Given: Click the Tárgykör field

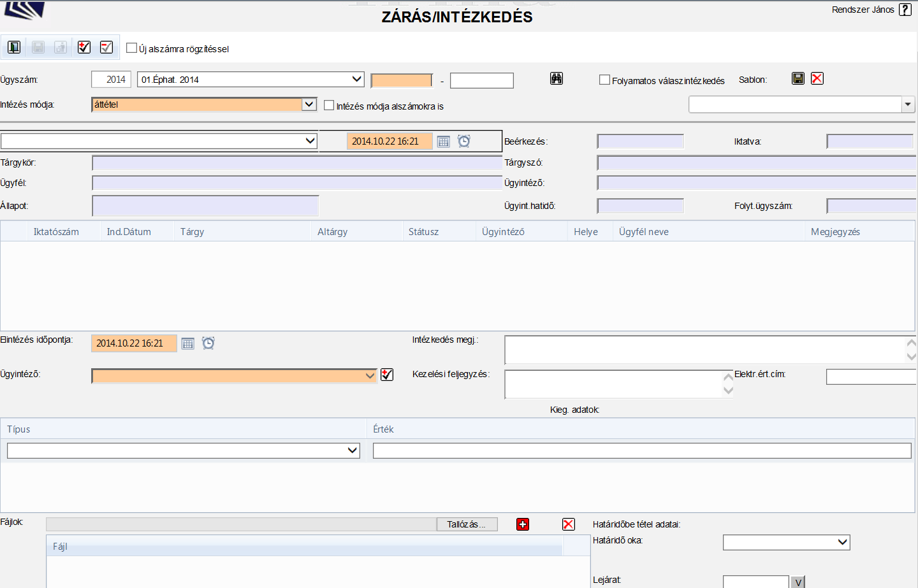Looking at the screenshot, I should (x=297, y=162).
